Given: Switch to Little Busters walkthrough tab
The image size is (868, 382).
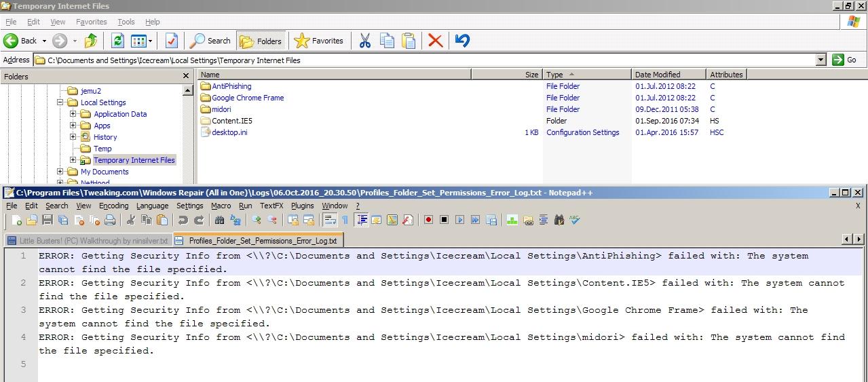Looking at the screenshot, I should click(x=87, y=241).
